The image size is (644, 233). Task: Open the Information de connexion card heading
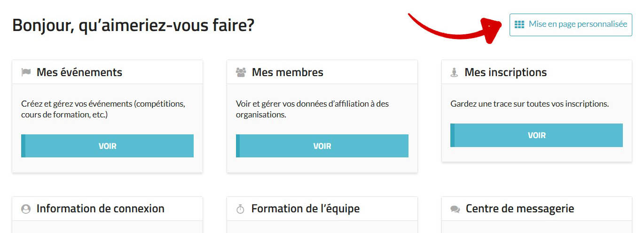coord(100,209)
